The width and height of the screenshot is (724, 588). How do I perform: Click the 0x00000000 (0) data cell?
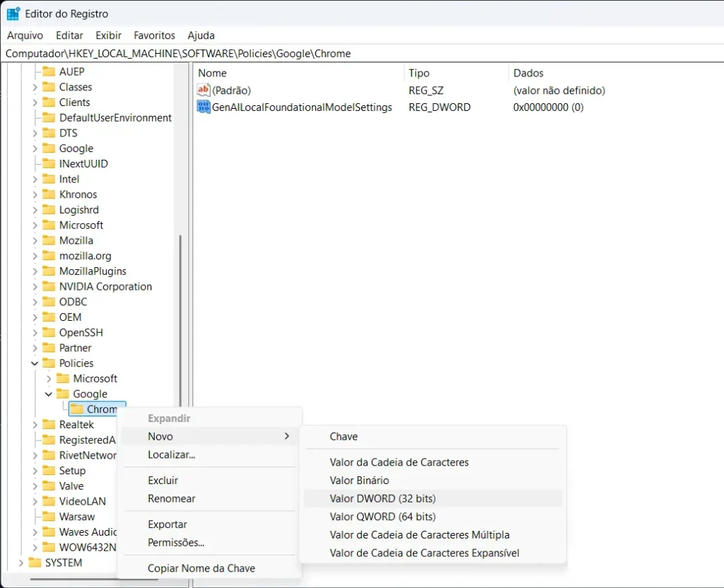(548, 107)
